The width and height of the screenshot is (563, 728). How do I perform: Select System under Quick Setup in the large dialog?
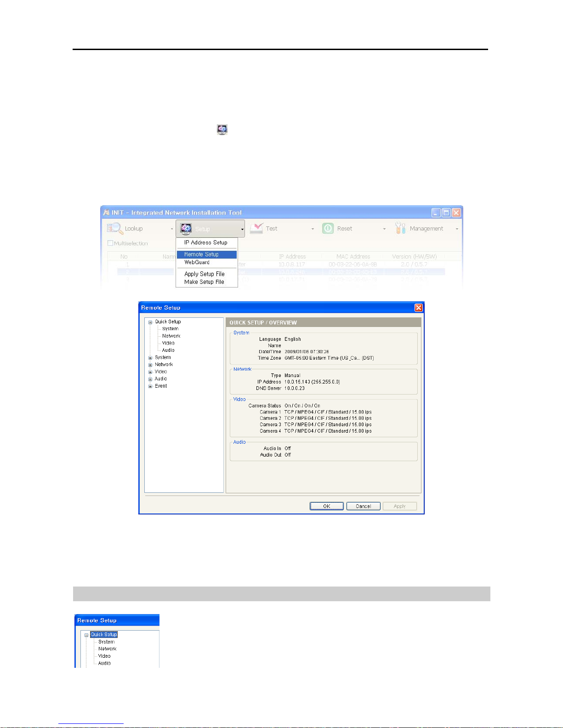coord(170,329)
